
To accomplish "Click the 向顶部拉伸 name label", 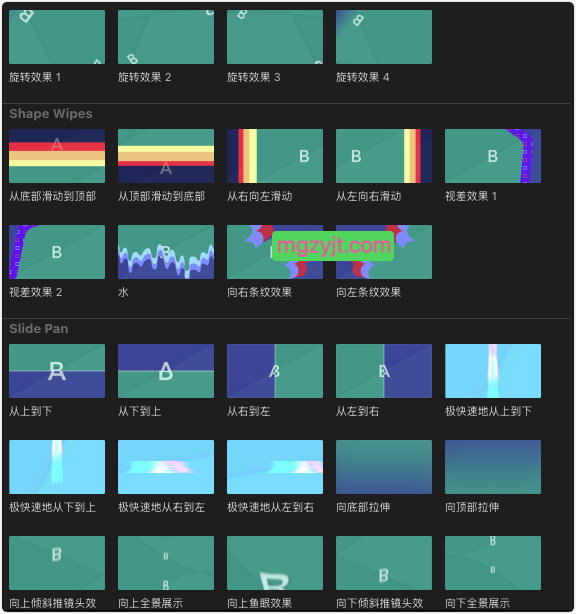I will pos(472,507).
